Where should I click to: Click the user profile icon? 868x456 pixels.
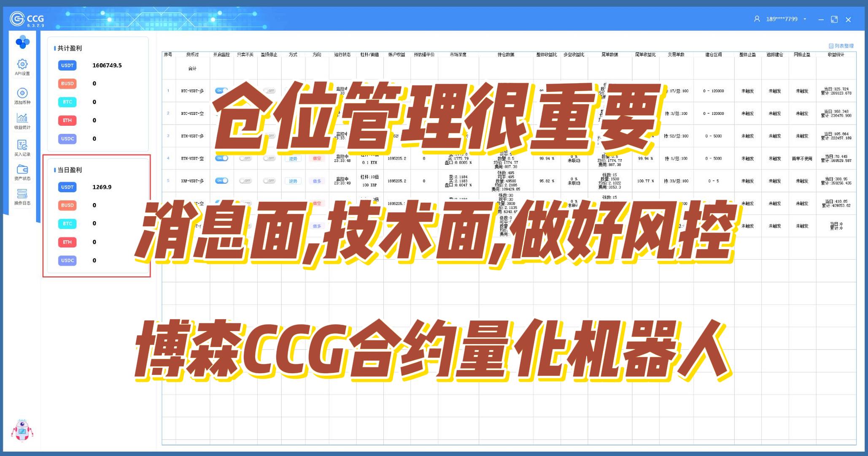coord(757,19)
